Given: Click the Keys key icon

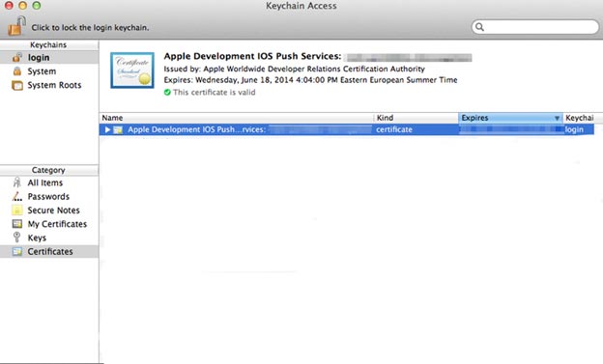Looking at the screenshot, I should (x=16, y=238).
